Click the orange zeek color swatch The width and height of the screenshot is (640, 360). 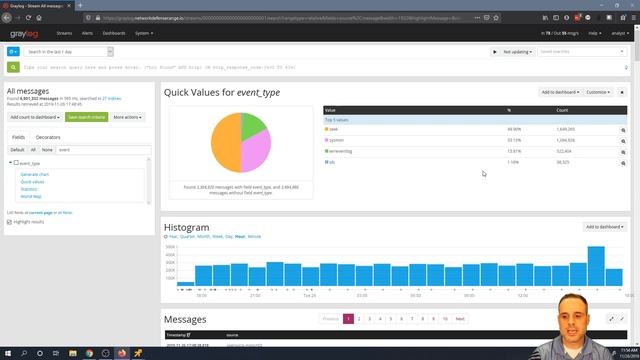326,129
